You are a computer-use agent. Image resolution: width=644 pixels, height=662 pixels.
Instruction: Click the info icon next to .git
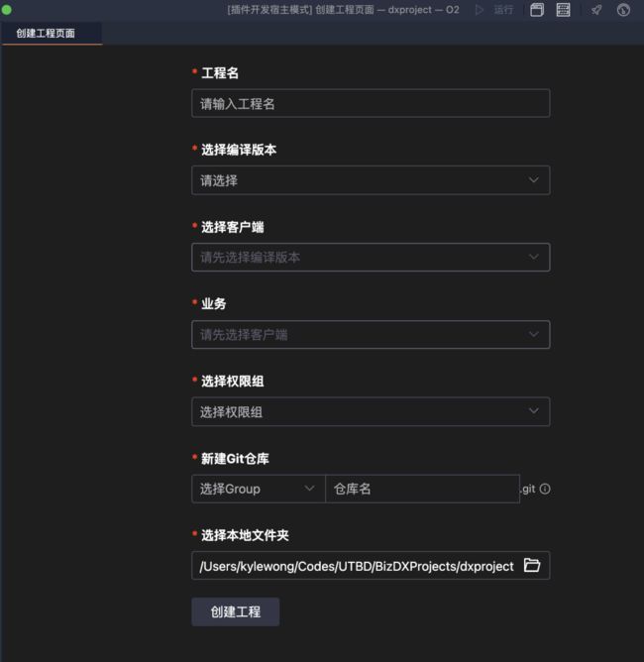pyautogui.click(x=545, y=489)
